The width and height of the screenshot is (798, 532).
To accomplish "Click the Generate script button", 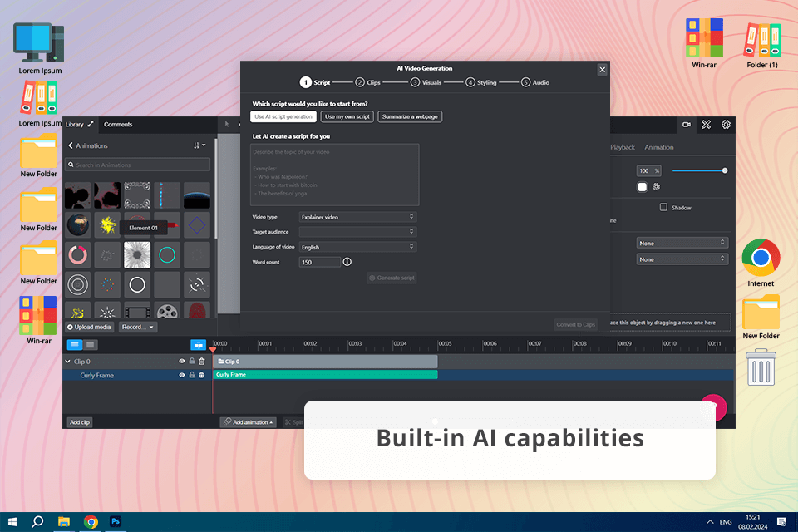I will [392, 278].
